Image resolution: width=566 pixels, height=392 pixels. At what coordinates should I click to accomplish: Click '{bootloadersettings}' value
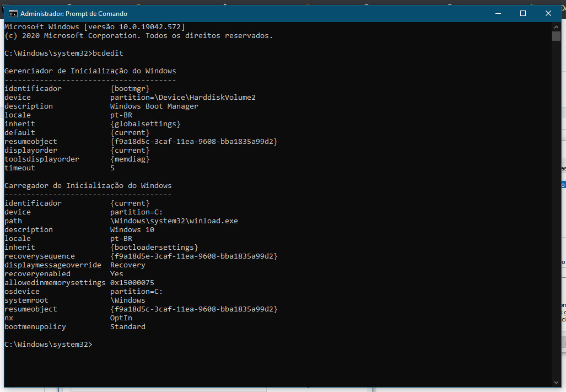point(154,248)
